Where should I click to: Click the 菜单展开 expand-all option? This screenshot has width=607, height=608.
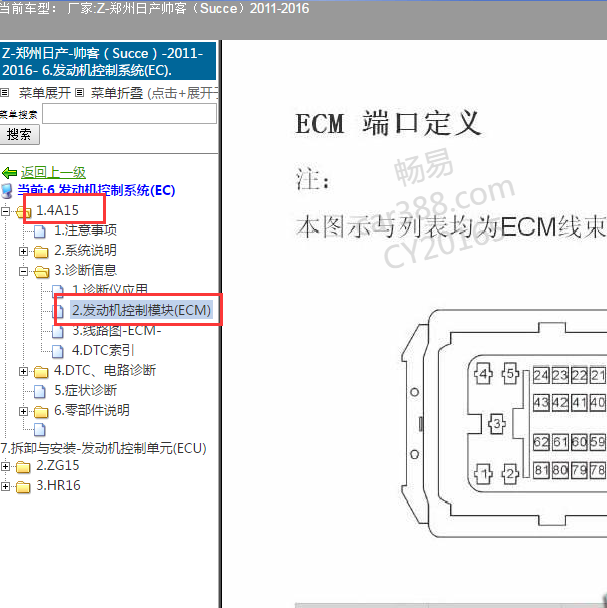pos(45,93)
